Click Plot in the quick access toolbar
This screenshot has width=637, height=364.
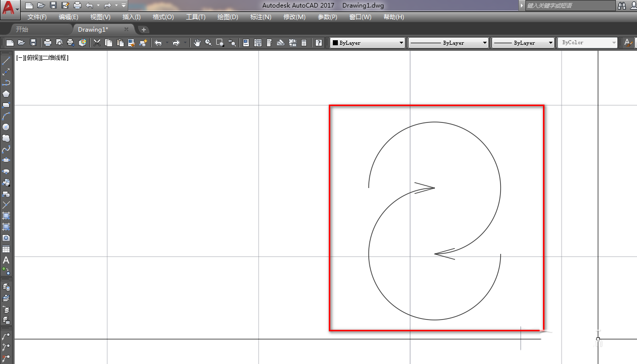[77, 6]
